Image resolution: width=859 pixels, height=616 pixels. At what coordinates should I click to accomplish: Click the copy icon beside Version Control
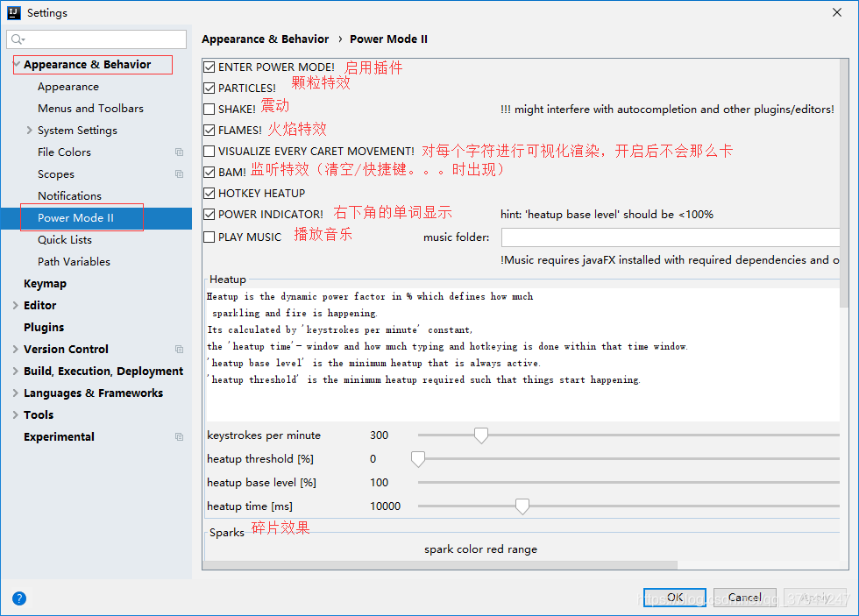tap(179, 350)
